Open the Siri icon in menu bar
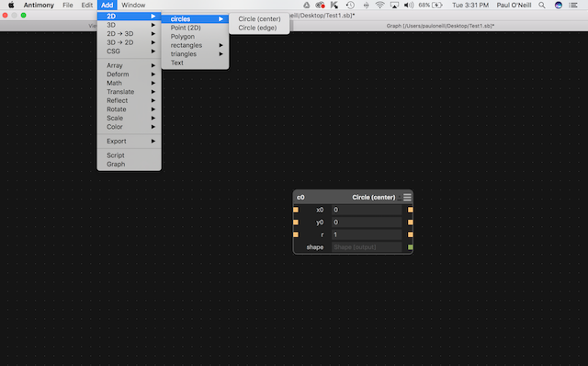The image size is (588, 366). [559, 5]
